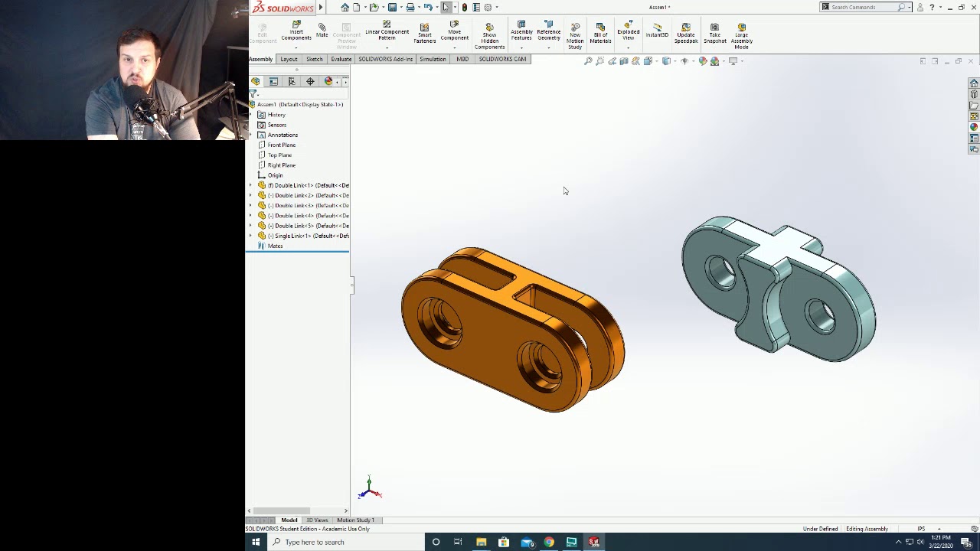Select the Move Component tool
Viewport: 980px width, 551px height.
[x=454, y=31]
